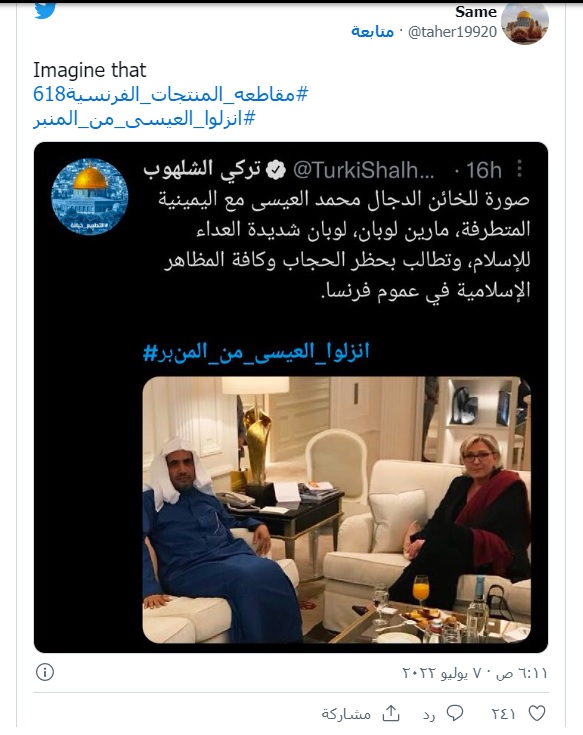The height and width of the screenshot is (735, 583).
Task: Like the tweet with the heart icon
Action: point(537,713)
